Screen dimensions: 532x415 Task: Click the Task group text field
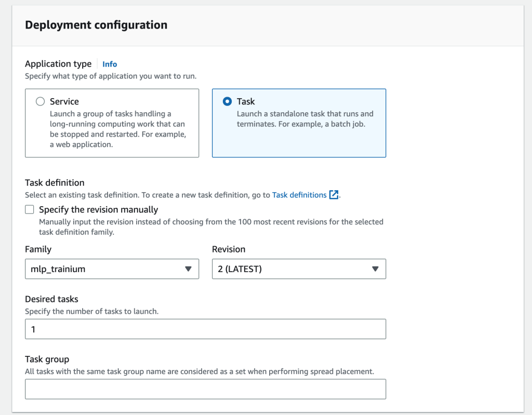[x=205, y=389]
